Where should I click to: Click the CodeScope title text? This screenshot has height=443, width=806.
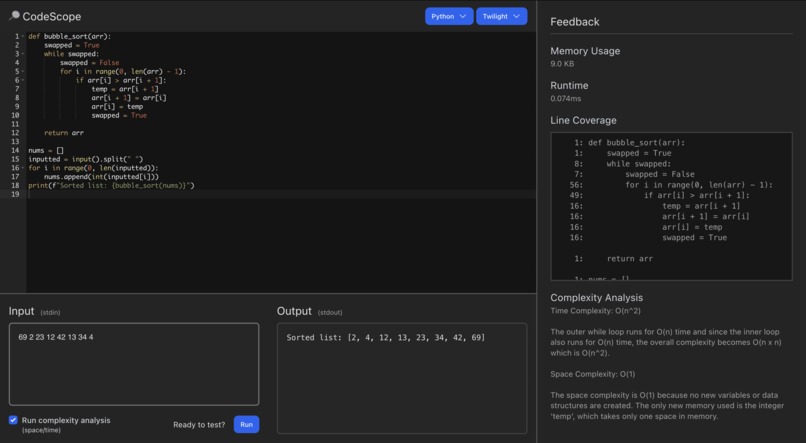51,16
